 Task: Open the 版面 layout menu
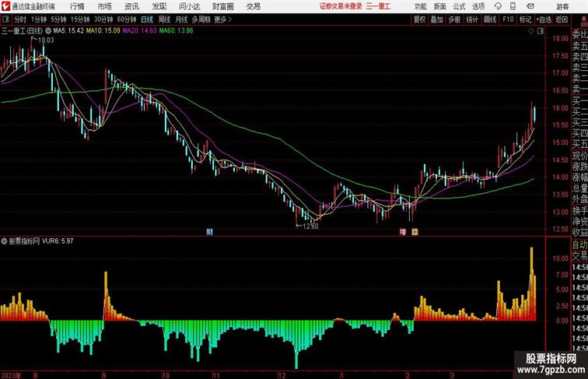click(440, 6)
